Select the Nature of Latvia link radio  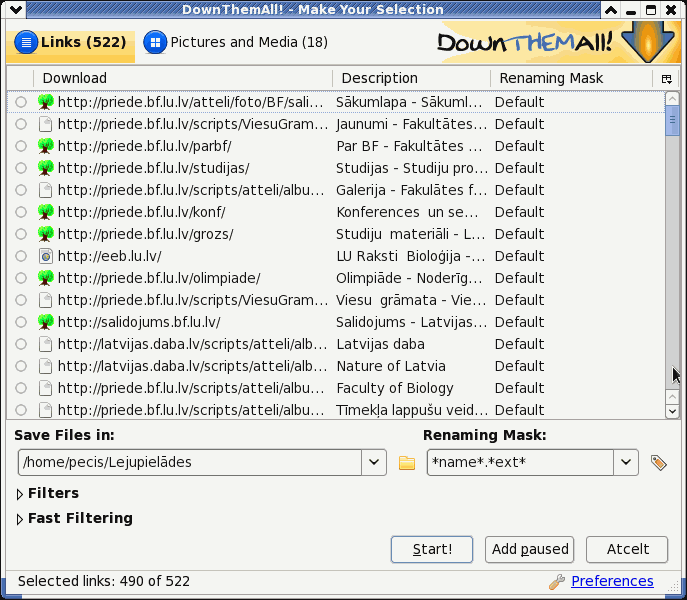[21, 366]
